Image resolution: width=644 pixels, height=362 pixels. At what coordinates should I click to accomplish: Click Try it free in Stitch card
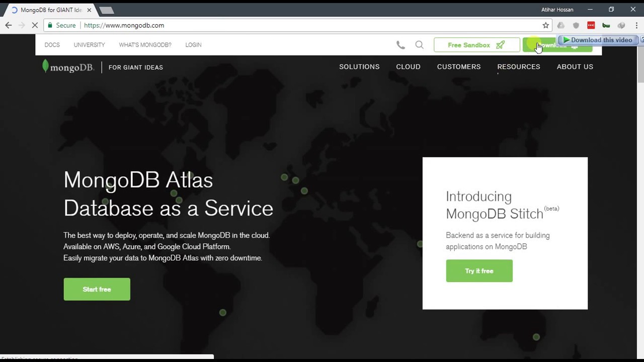tap(479, 270)
